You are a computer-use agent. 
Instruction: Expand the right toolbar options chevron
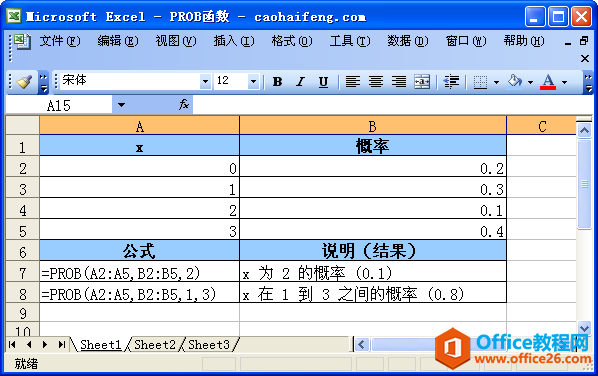[x=588, y=82]
